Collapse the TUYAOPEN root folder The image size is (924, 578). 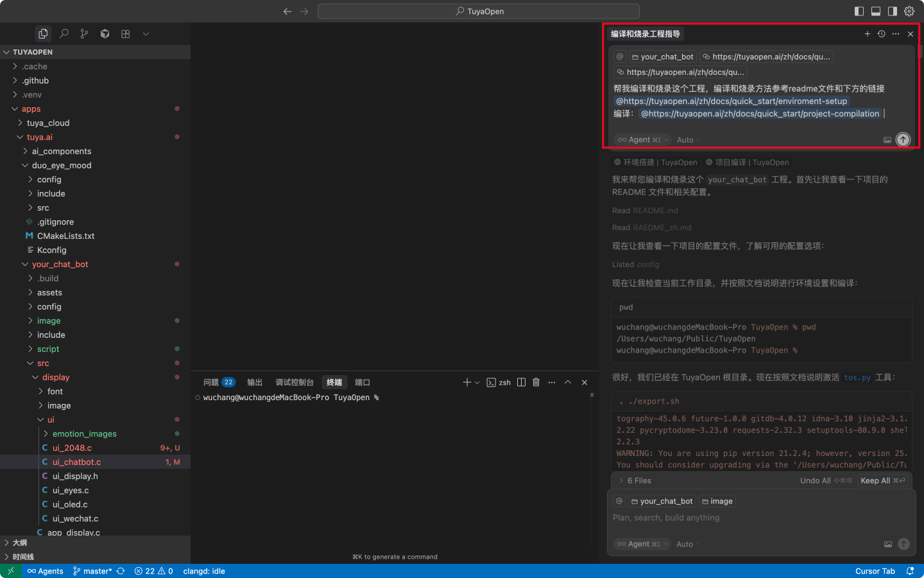95,52
